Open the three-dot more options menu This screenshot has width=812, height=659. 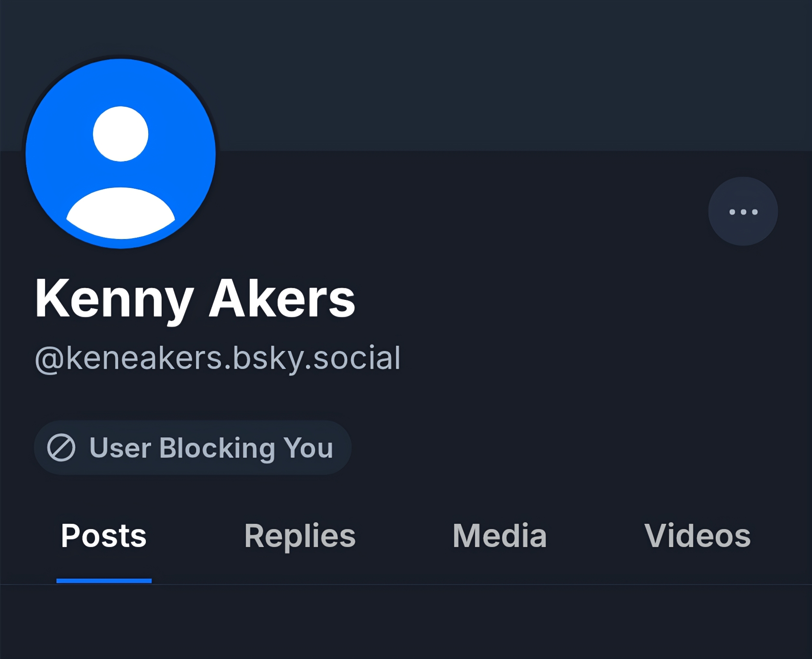click(x=743, y=211)
